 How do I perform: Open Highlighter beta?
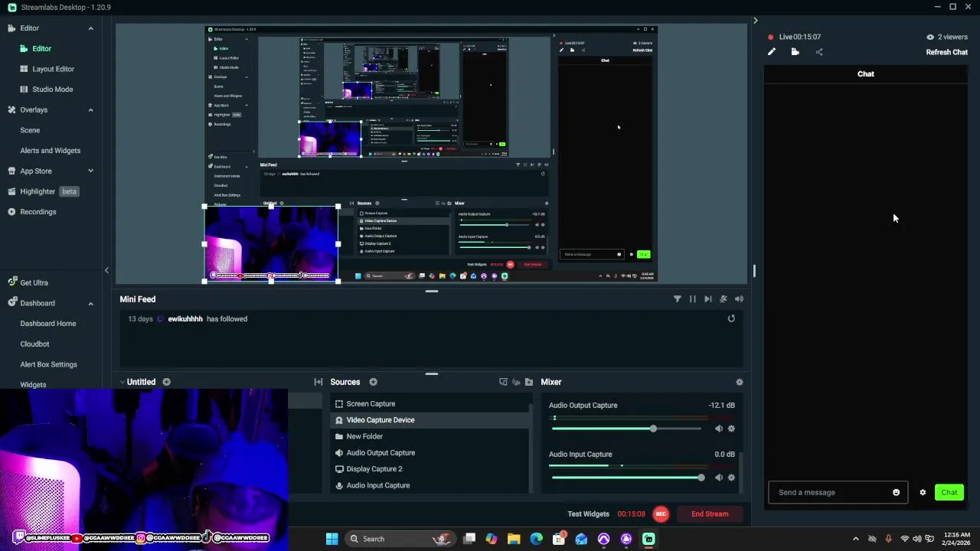click(x=43, y=191)
